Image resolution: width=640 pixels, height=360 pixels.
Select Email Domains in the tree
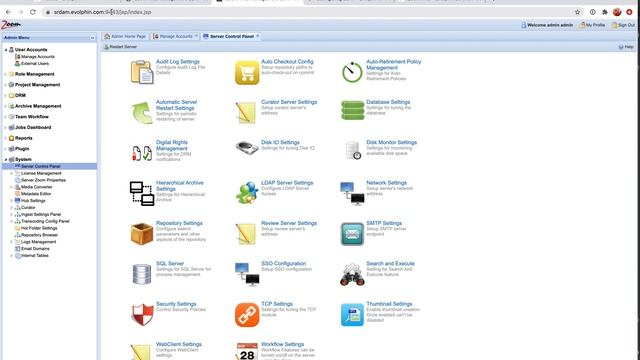coord(35,249)
